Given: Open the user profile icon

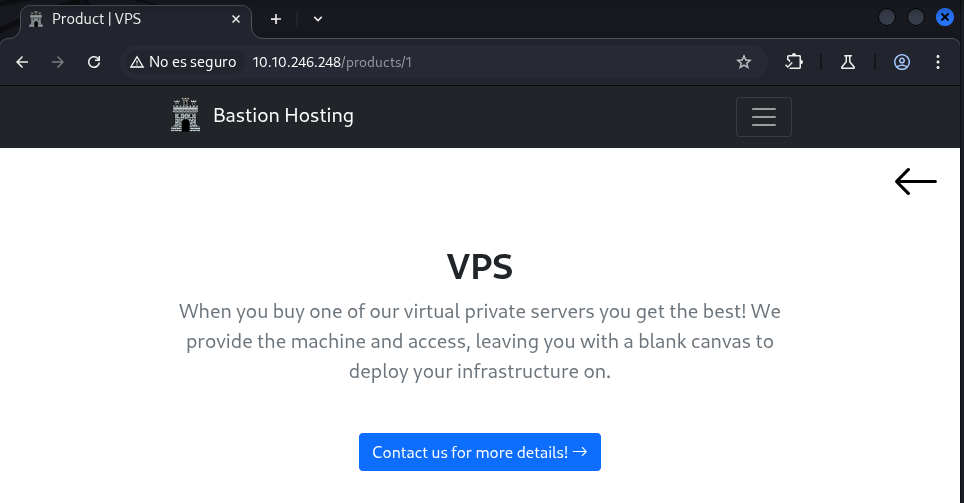Looking at the screenshot, I should (902, 62).
